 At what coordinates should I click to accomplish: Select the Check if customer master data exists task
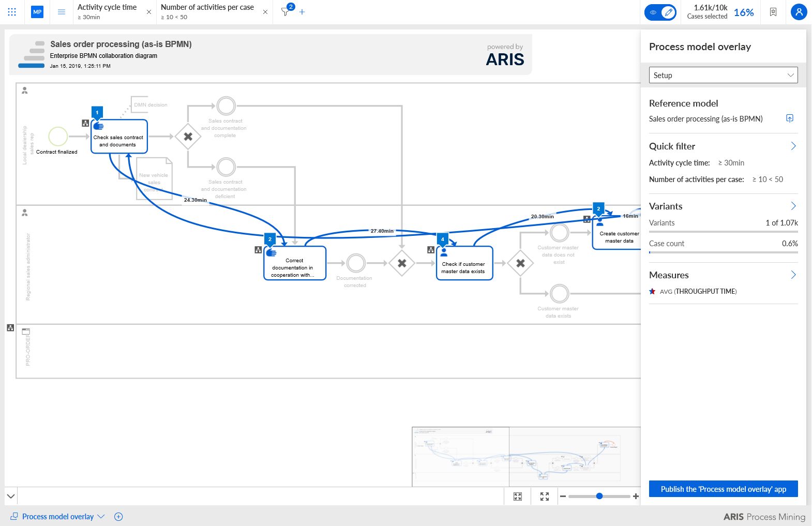pos(464,263)
